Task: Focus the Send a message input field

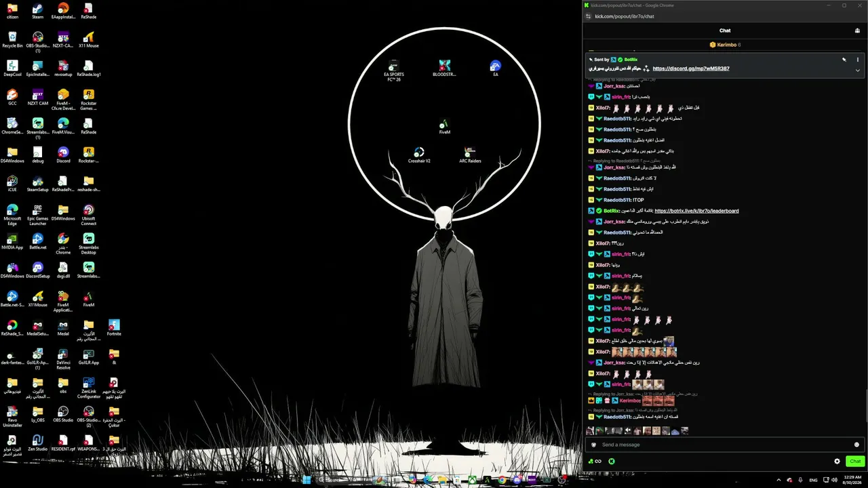Action: tap(724, 445)
